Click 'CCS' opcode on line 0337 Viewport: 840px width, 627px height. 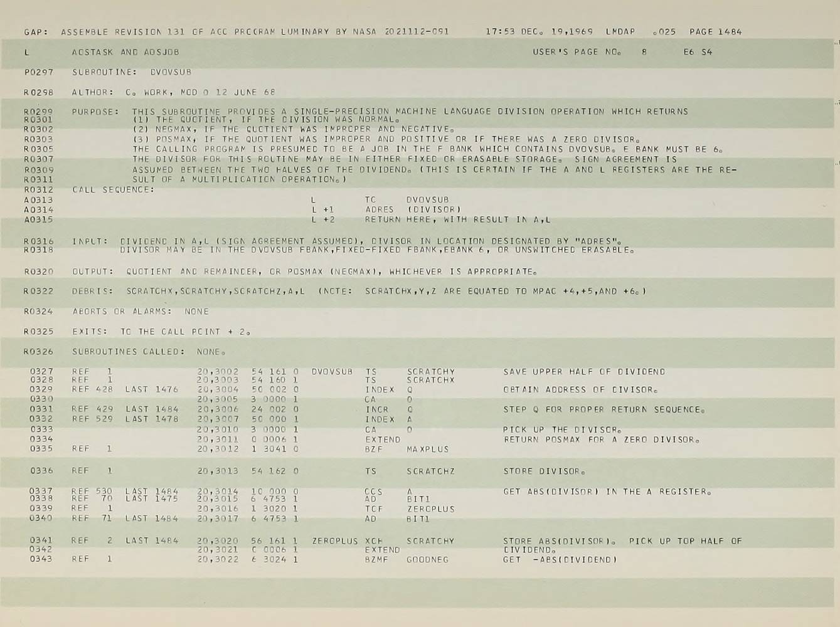[x=374, y=492]
